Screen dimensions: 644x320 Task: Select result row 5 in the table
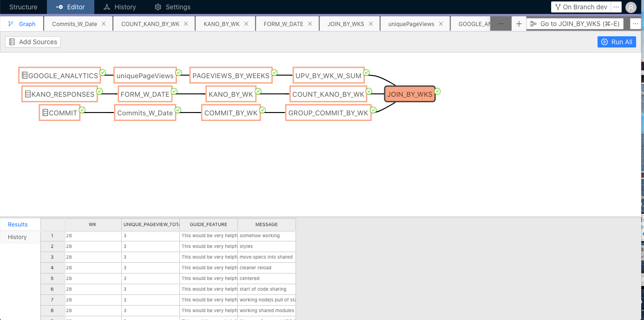52,278
